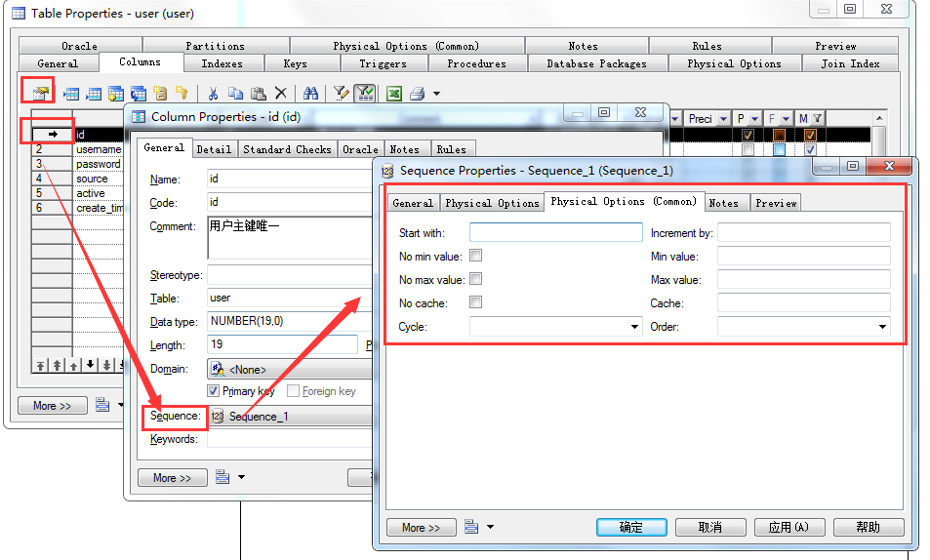Toggle the M checkbox in the id row

(x=810, y=135)
